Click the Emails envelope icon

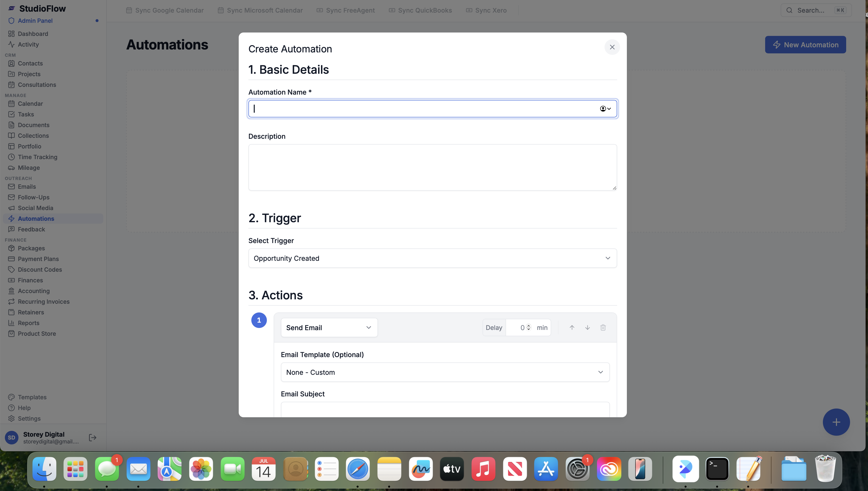(11, 187)
